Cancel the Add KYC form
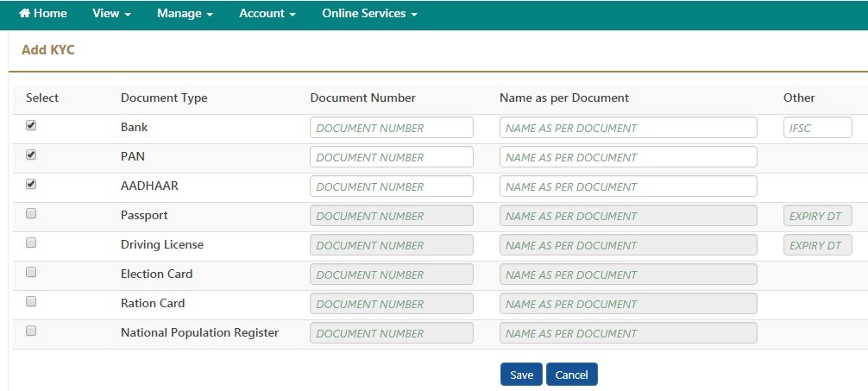The image size is (868, 391). point(572,375)
